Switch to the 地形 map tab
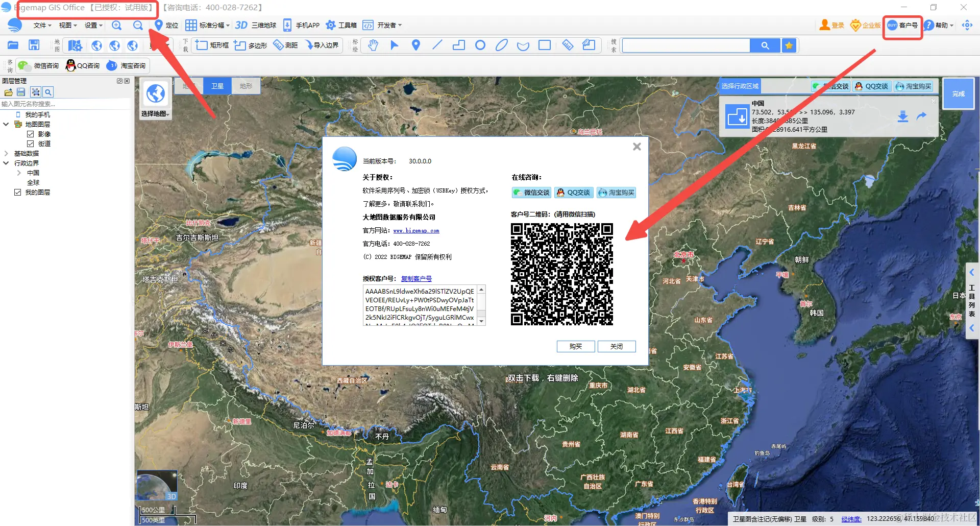This screenshot has width=980, height=526. 246,86
